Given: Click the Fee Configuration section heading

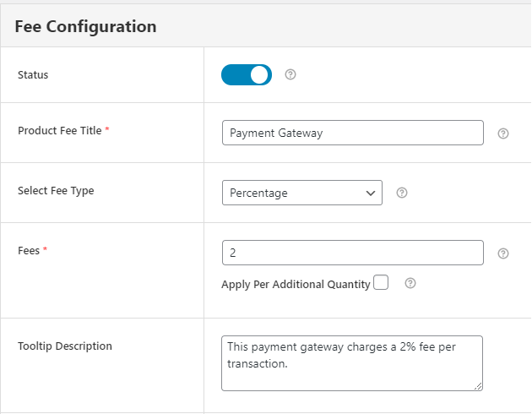Looking at the screenshot, I should pos(85,26).
